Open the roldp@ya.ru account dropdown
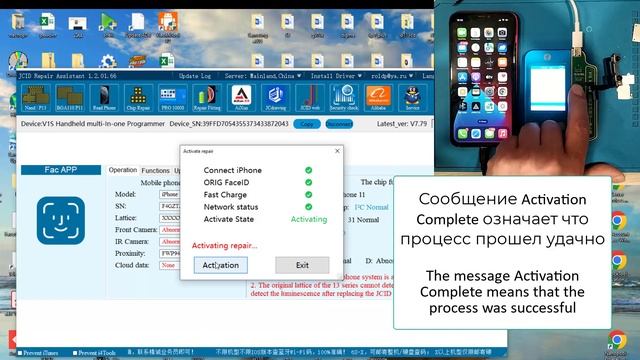 click(x=392, y=76)
